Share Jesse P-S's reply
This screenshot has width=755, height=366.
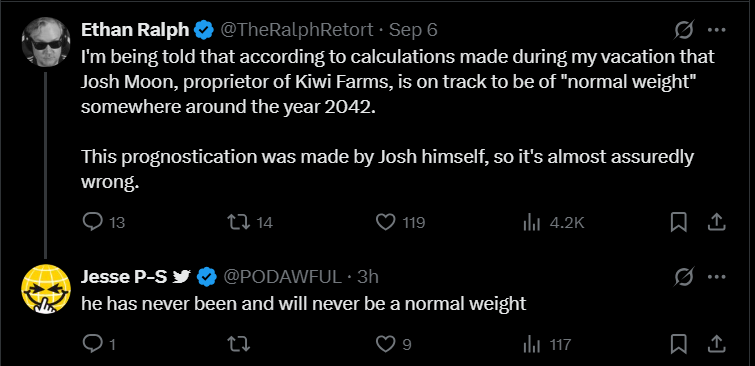click(716, 344)
